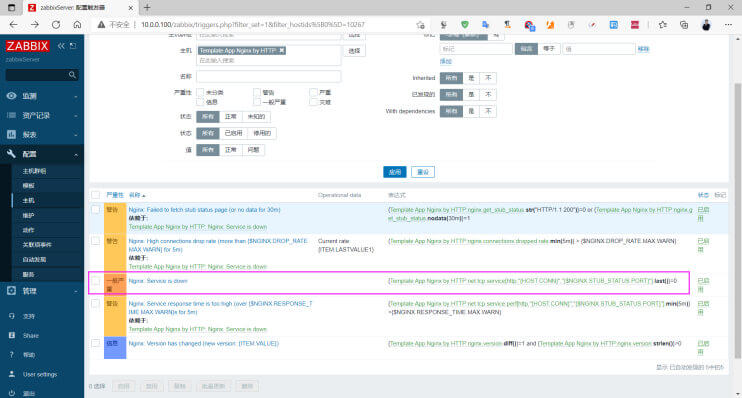Open Hosts (主机) in the configuration submenu
This screenshot has height=398, width=742.
point(28,200)
